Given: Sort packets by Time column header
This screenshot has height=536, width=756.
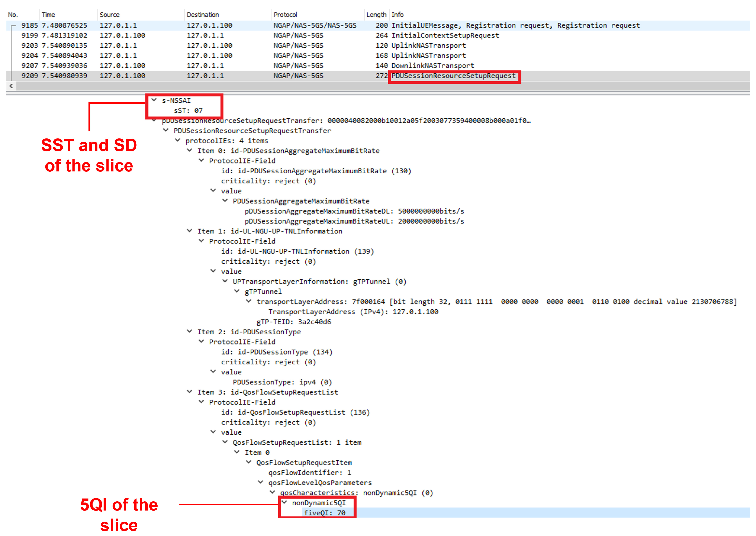Looking at the screenshot, I should click(48, 15).
